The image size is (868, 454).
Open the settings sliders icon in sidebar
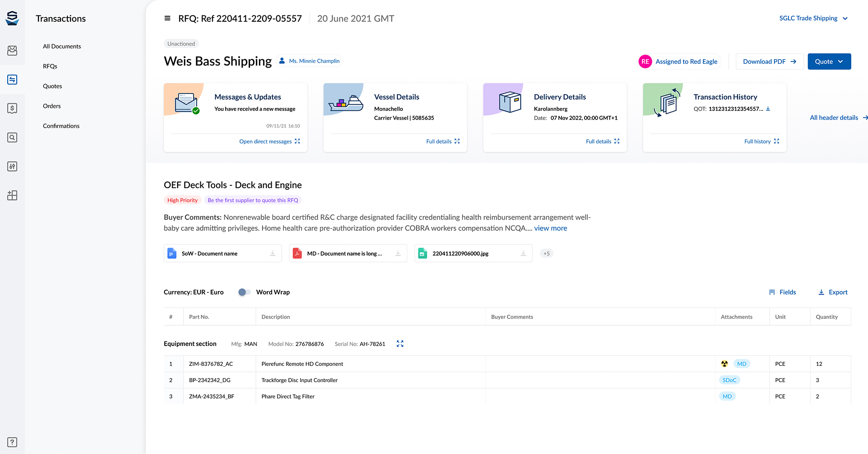tap(12, 166)
